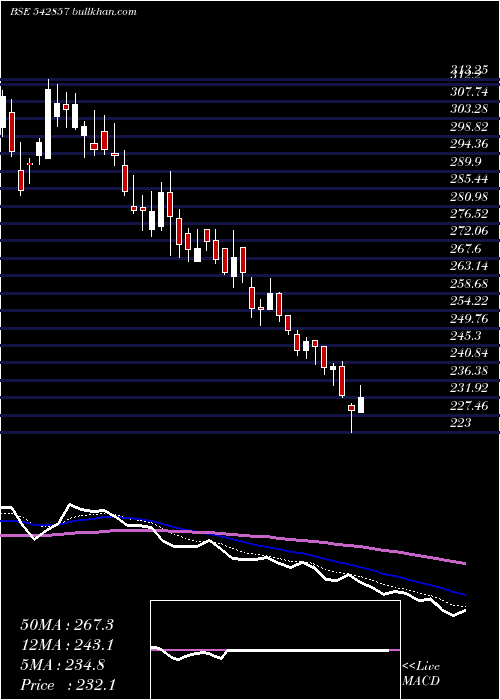The width and height of the screenshot is (500, 700).
Task: Click the 276.52 price axis label
Action: point(469,214)
